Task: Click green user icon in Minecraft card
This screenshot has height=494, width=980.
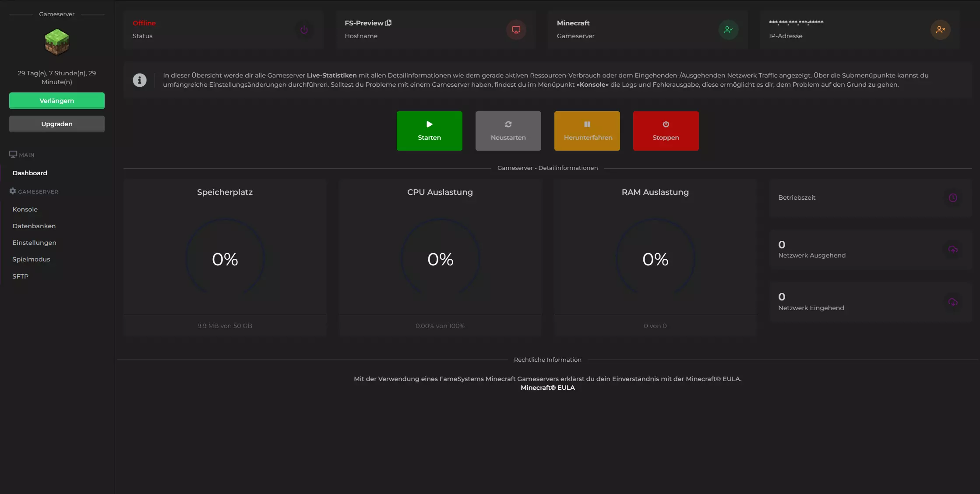Action: point(728,30)
